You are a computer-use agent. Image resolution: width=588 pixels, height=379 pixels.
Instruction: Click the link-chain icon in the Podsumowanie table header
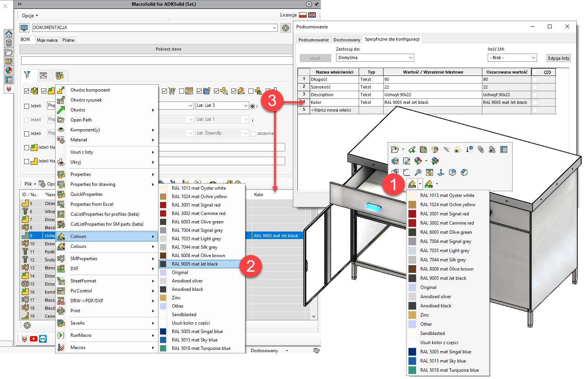coord(547,72)
